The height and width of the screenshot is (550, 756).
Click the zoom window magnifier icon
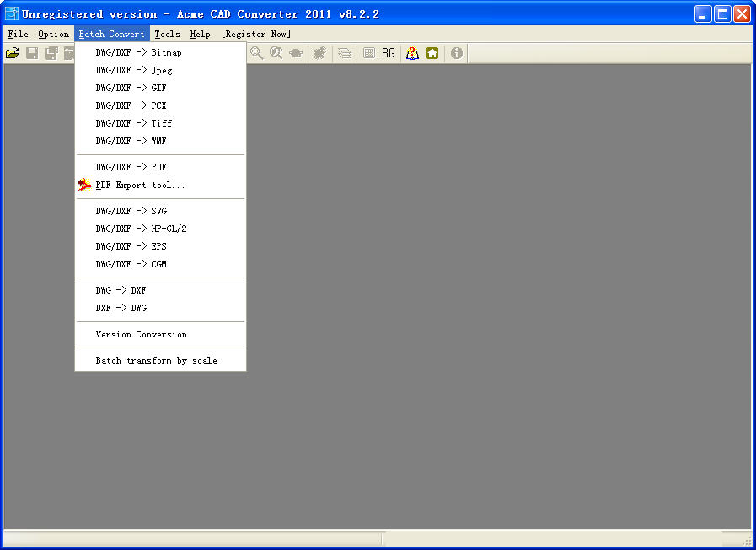pyautogui.click(x=256, y=53)
